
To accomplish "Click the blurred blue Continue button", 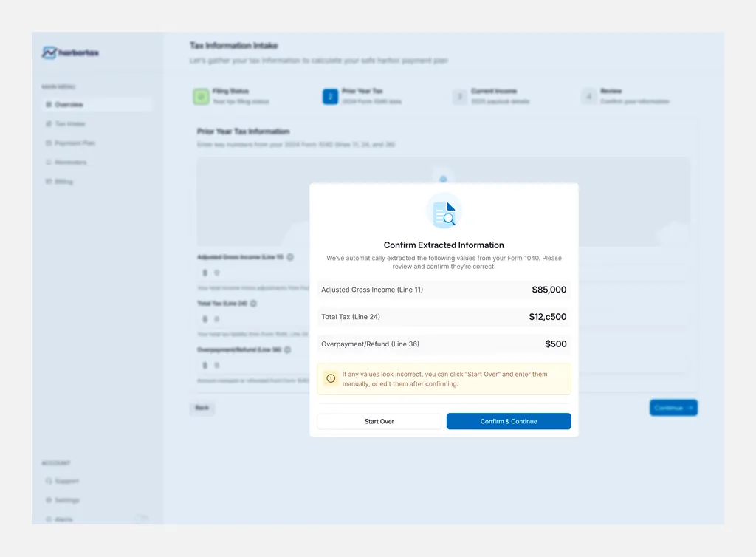I will click(673, 408).
